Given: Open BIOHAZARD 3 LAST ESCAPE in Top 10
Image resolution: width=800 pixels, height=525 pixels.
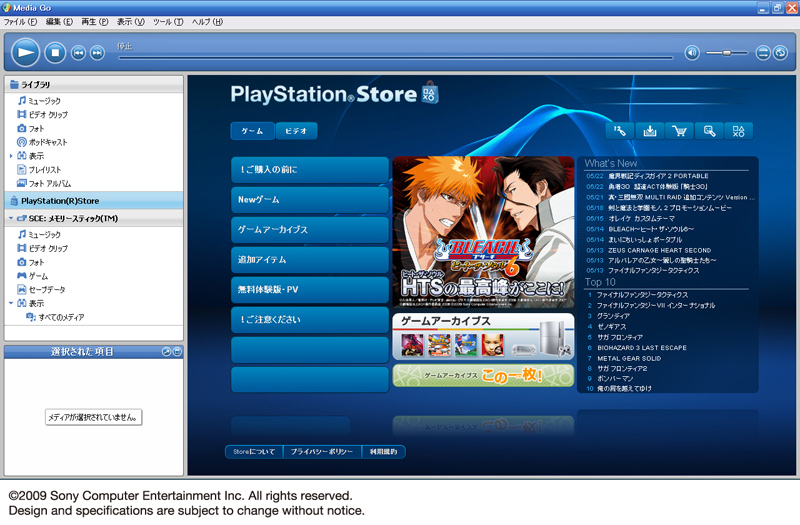Looking at the screenshot, I should pos(642,347).
